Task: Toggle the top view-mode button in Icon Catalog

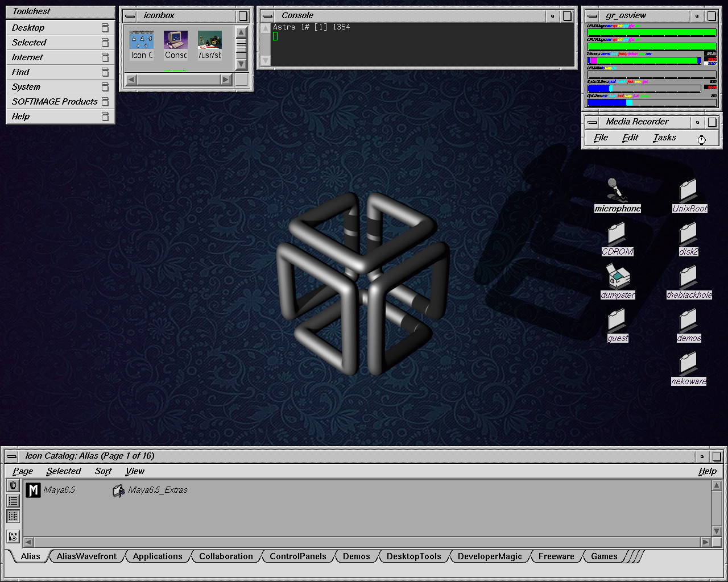Action: (x=13, y=486)
